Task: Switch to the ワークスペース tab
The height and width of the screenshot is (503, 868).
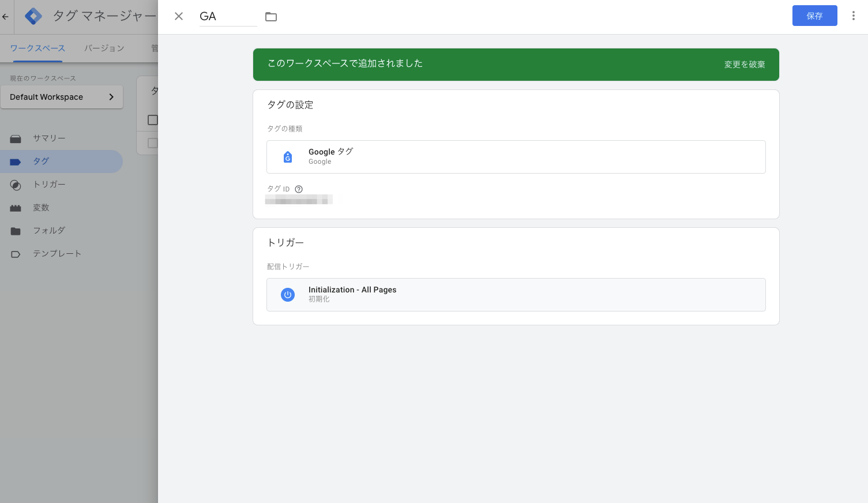Action: (37, 48)
